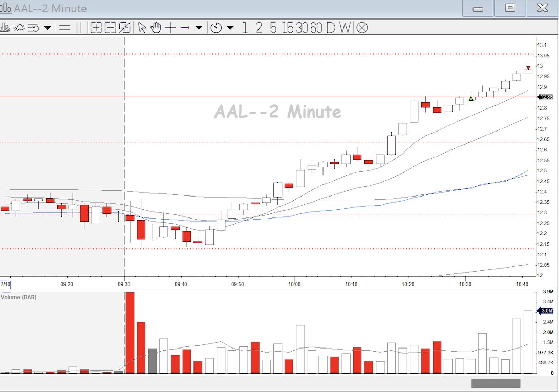The image size is (559, 392).
Task: Click the zoom out minus box icon
Action: coord(110,28)
